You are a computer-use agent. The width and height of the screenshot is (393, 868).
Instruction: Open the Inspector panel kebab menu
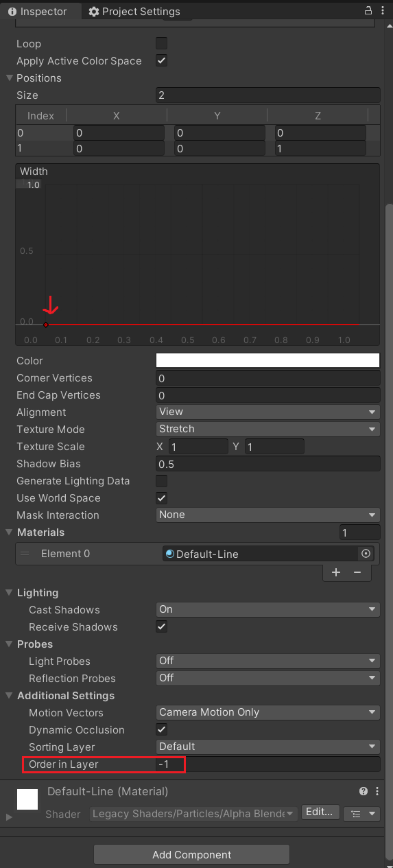(383, 10)
